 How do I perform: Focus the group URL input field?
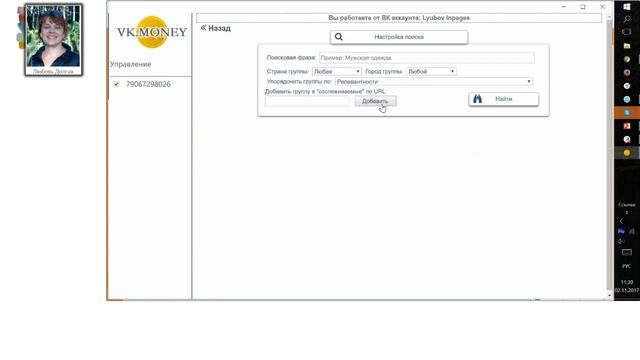point(307,101)
